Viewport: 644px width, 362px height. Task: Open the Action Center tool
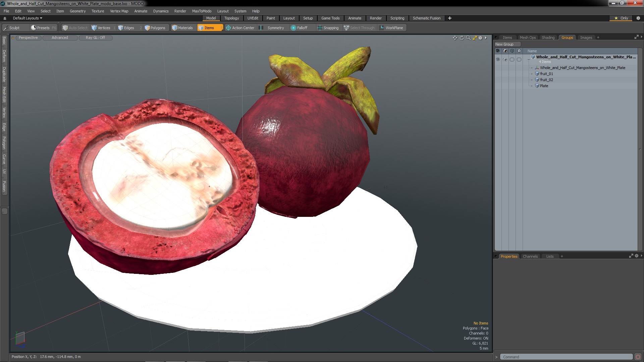click(240, 28)
